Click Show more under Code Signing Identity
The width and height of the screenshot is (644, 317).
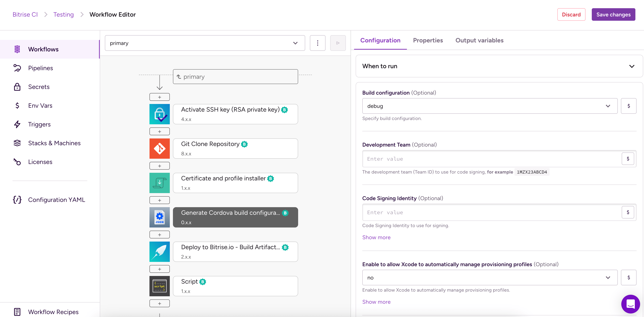[x=376, y=237]
